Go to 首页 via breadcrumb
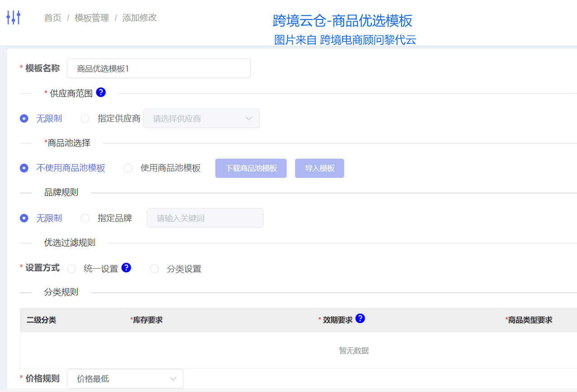The height and width of the screenshot is (392, 577). pos(52,18)
